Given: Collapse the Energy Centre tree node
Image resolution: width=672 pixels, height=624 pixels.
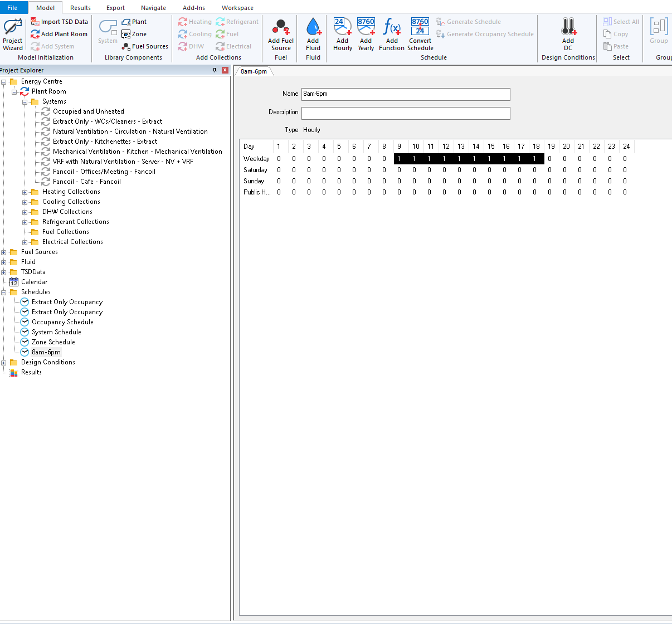Looking at the screenshot, I should [4, 82].
